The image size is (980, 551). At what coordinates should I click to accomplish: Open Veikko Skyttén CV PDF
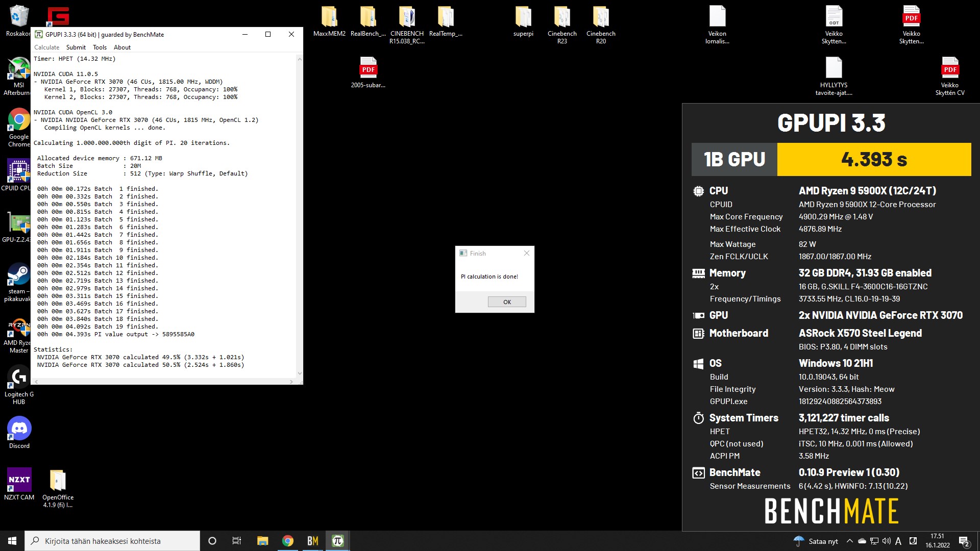[x=950, y=76]
